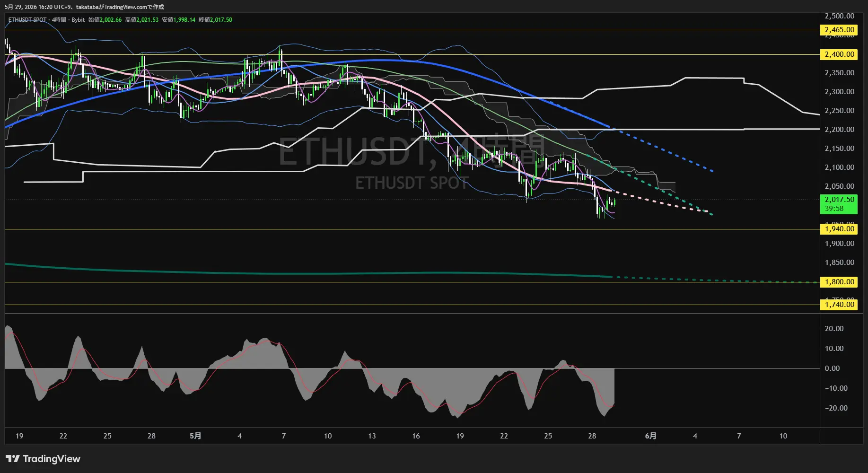Select the yellow 1,800.00 price line label
This screenshot has width=868, height=473.
[839, 282]
